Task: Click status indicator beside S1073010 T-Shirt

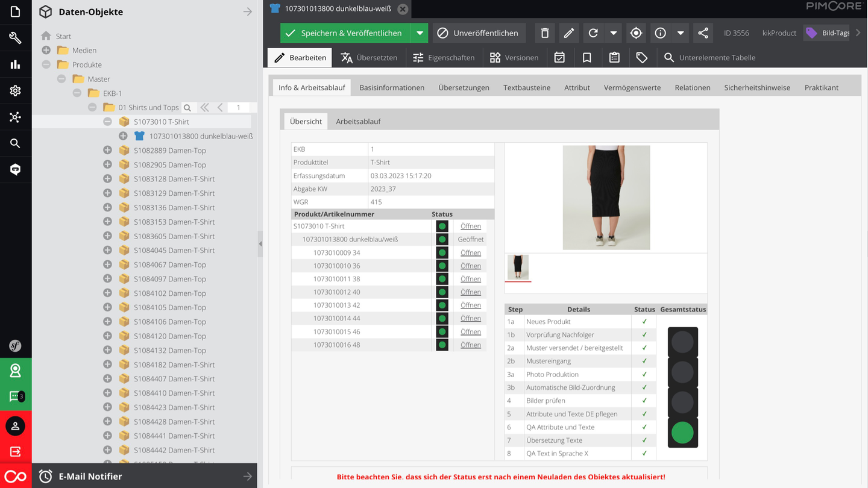Action: click(x=442, y=226)
